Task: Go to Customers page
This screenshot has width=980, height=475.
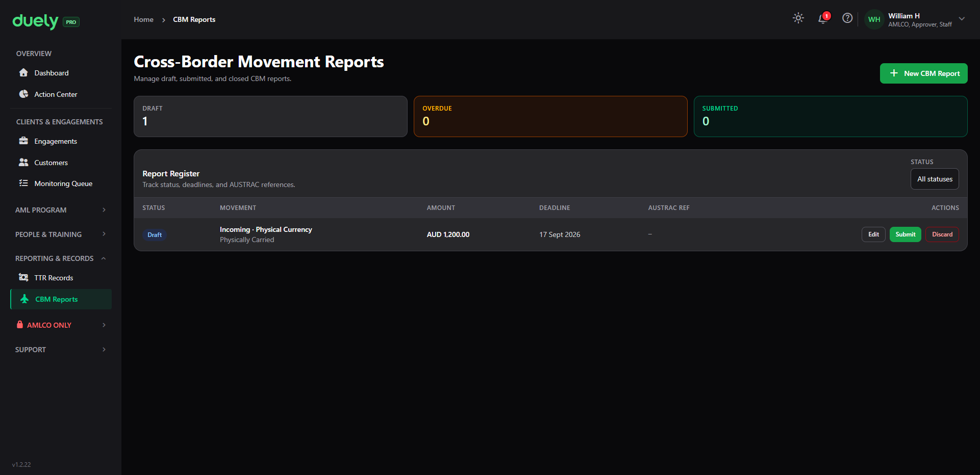Action: [x=61, y=163]
